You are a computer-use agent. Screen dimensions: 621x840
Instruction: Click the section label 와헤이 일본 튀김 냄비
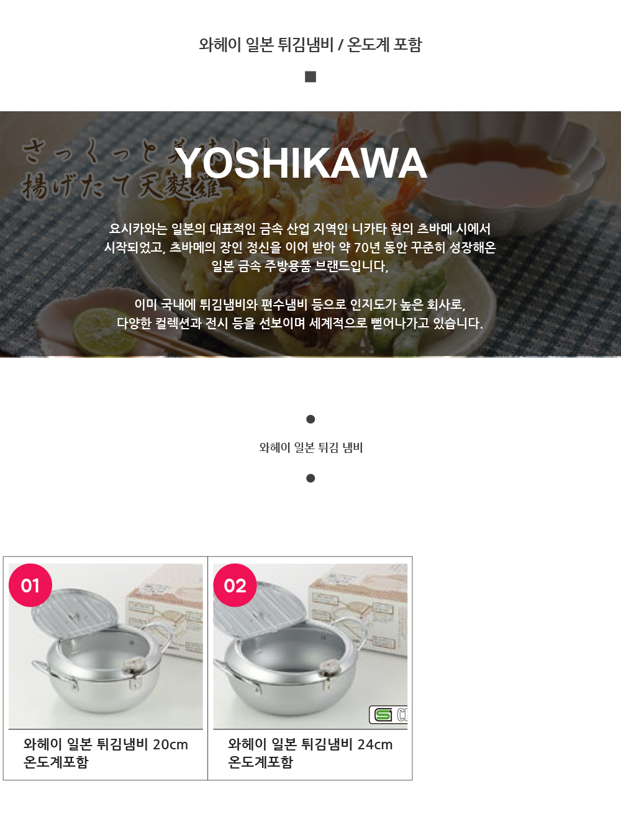[x=311, y=448]
